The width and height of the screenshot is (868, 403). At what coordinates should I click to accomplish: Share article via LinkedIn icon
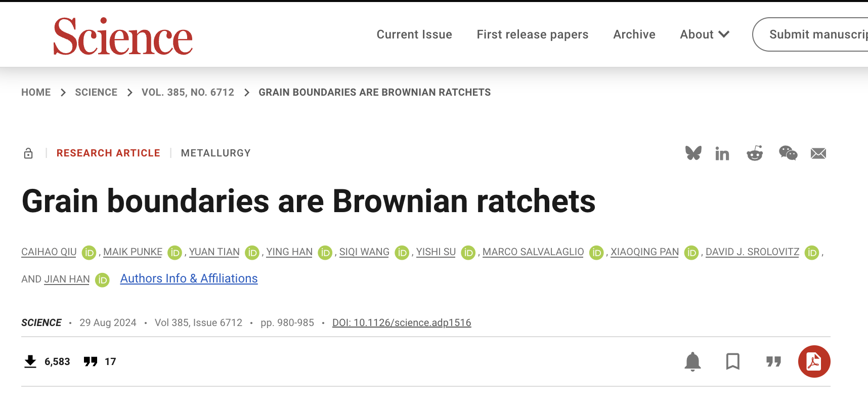click(x=722, y=153)
